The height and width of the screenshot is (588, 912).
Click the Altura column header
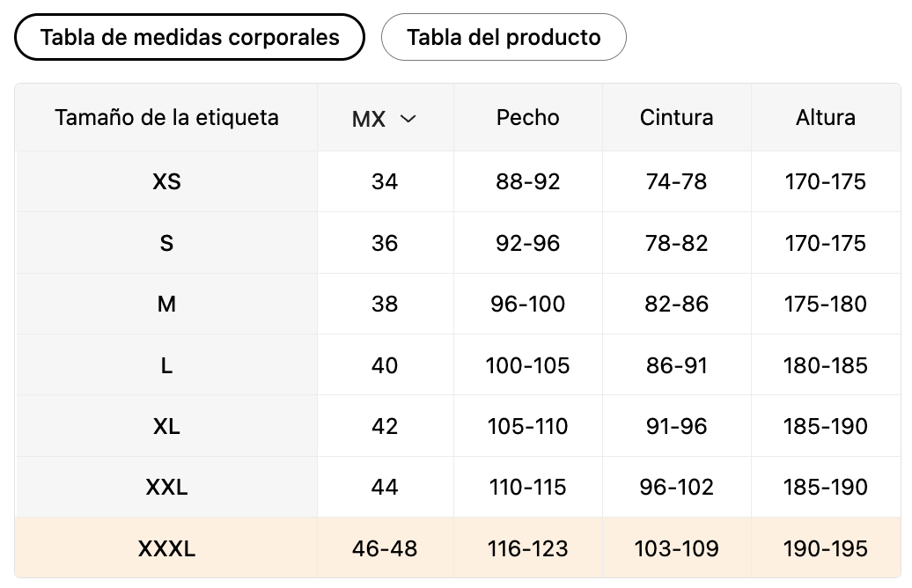826,117
